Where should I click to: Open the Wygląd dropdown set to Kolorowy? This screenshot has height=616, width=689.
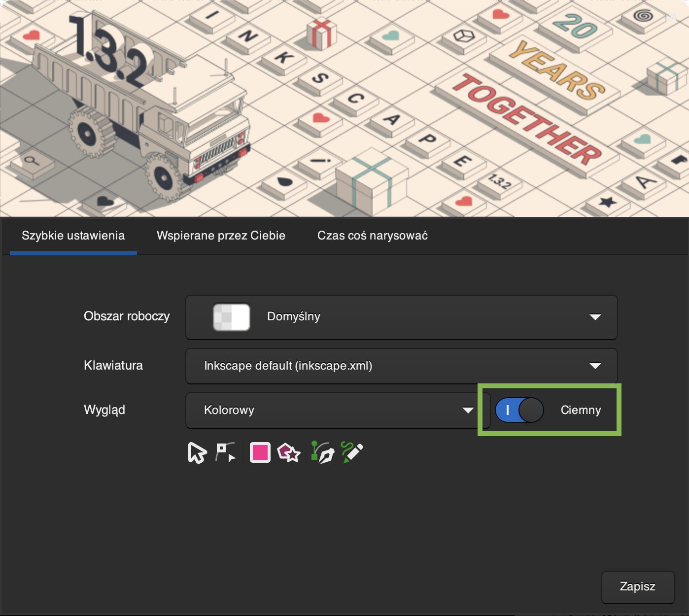click(338, 411)
